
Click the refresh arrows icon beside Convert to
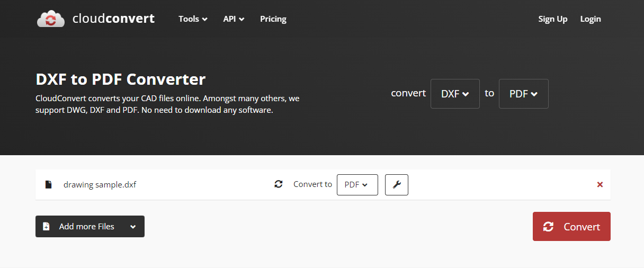[279, 184]
